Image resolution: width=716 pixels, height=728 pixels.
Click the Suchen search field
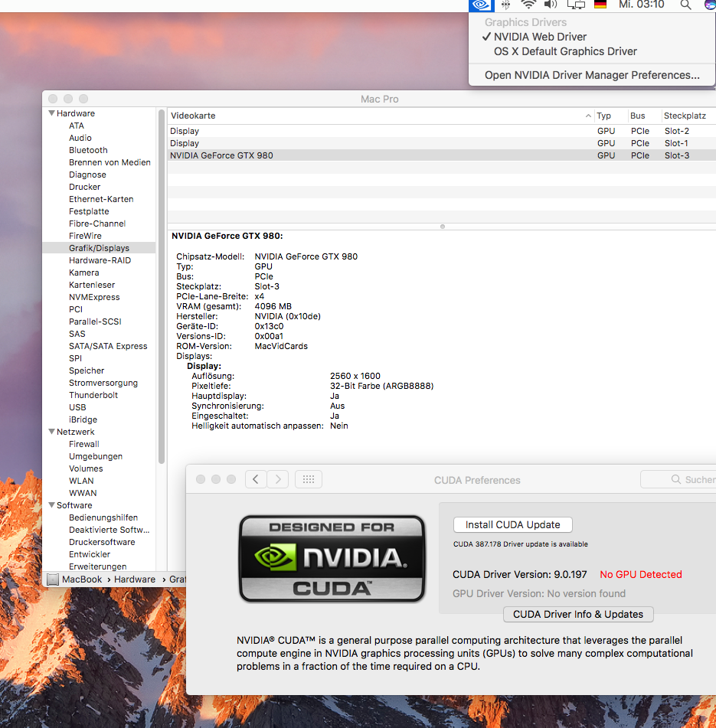click(x=678, y=479)
